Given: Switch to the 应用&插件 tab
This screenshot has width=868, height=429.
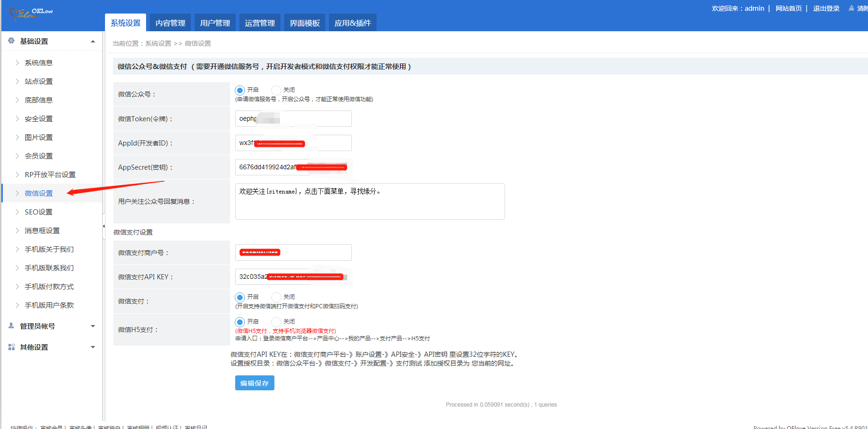Looking at the screenshot, I should pyautogui.click(x=353, y=23).
